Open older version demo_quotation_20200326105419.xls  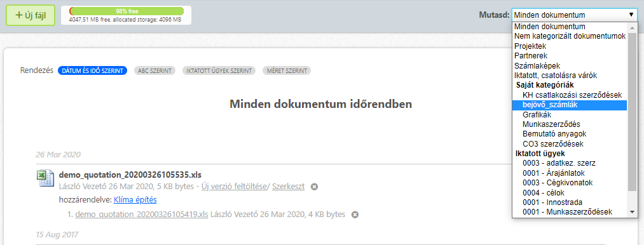pyautogui.click(x=142, y=215)
